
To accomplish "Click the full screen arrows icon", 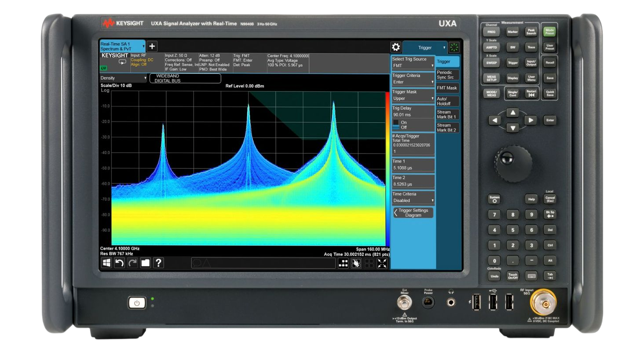I will 382,263.
